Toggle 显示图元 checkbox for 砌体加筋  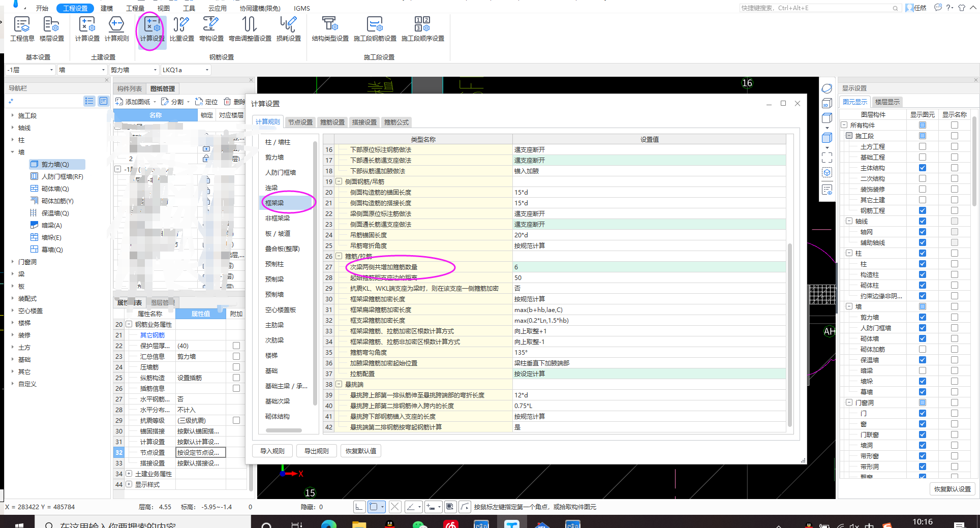922,349
